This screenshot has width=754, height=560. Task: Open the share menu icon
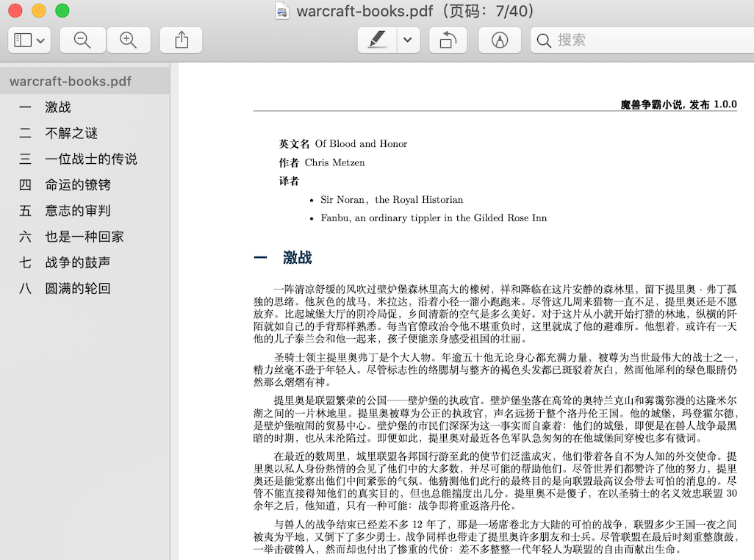pyautogui.click(x=182, y=40)
